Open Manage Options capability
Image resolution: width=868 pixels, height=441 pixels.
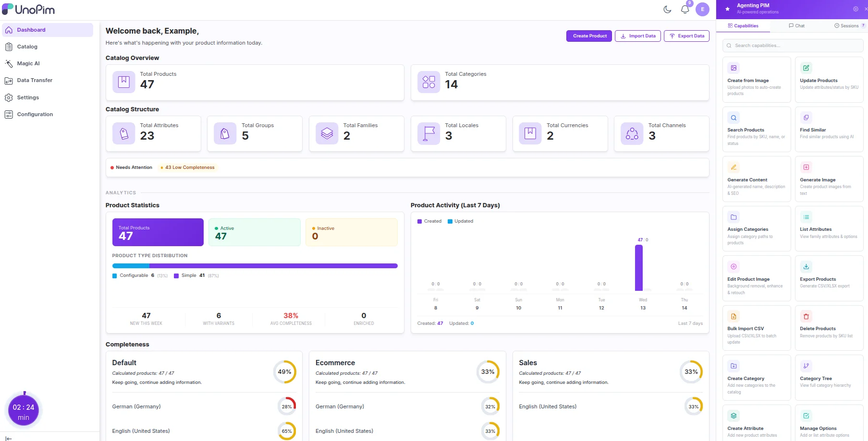(x=829, y=423)
